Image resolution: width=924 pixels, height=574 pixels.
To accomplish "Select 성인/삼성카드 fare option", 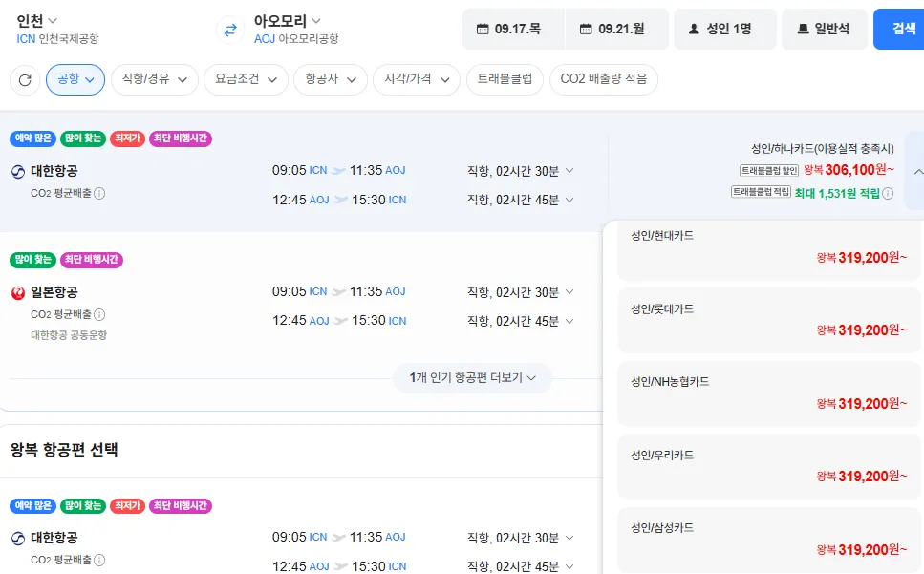I will click(769, 541).
